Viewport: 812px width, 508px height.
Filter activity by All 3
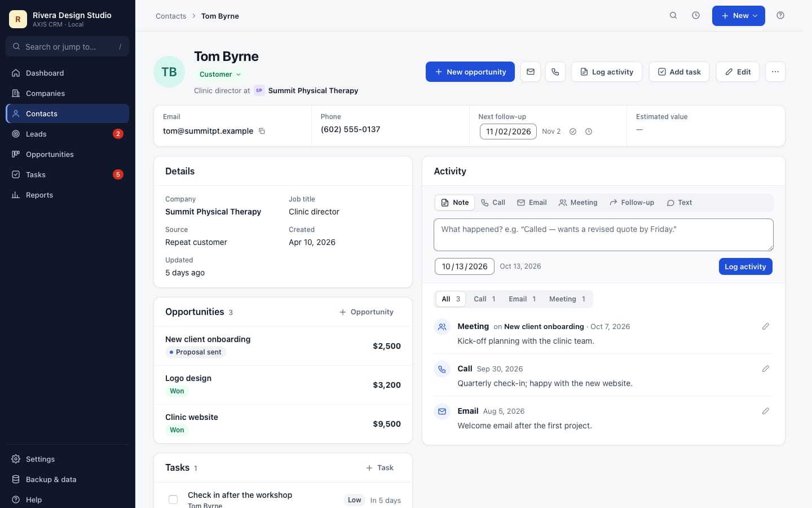[x=451, y=299]
